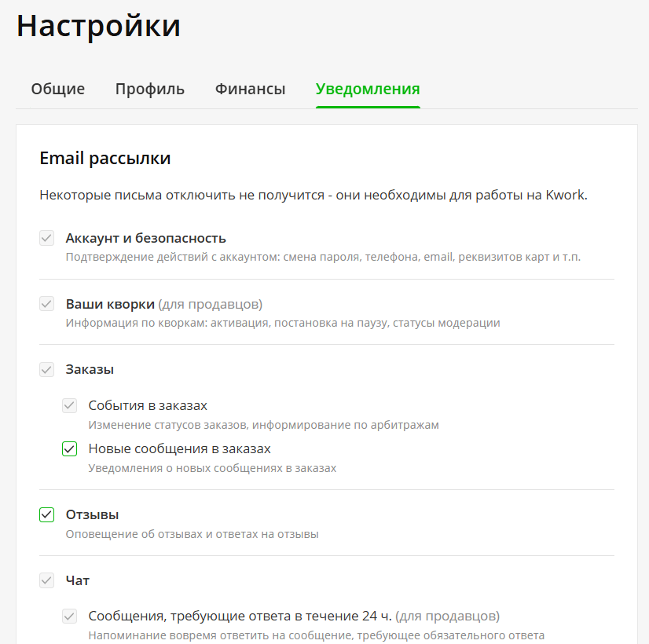Uncheck the Отзывы notifications checkbox
This screenshot has height=644, width=649.
pyautogui.click(x=47, y=514)
